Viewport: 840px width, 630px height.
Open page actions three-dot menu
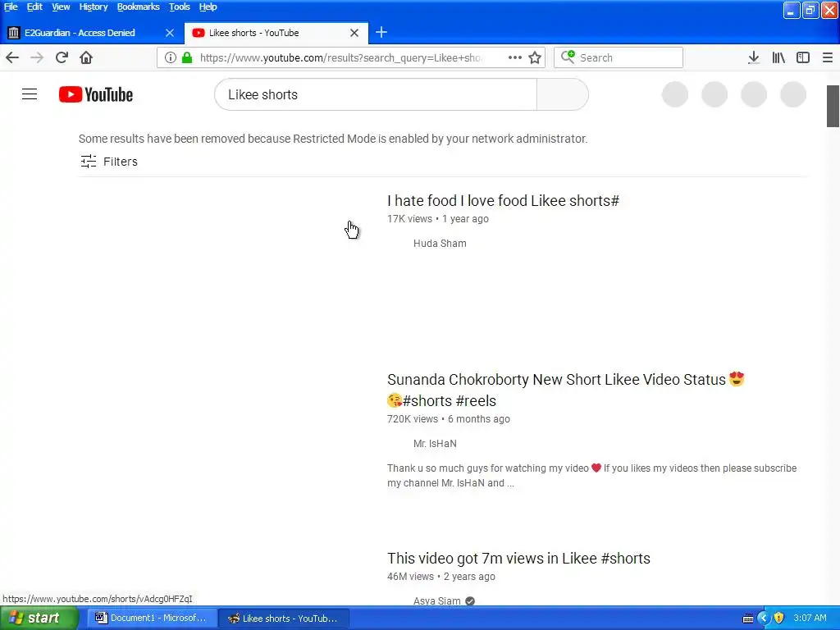click(515, 58)
